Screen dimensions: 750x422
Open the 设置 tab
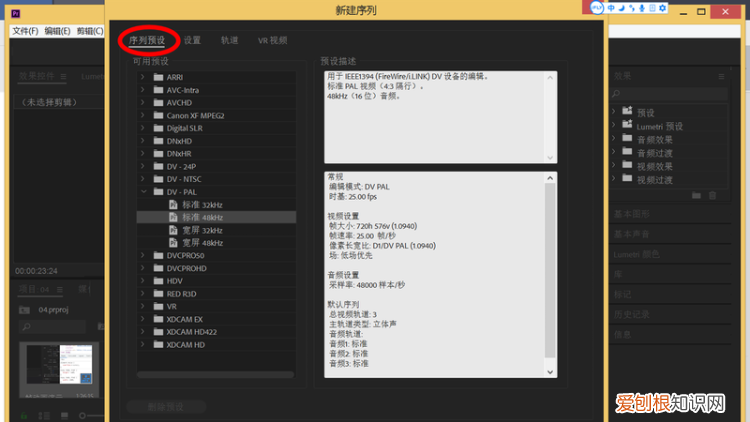192,41
